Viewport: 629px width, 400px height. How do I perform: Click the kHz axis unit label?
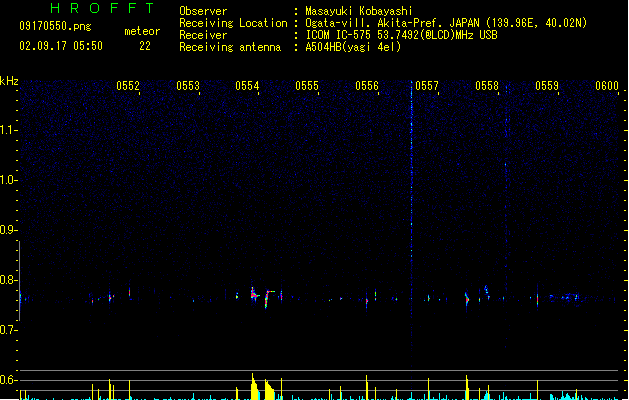(x=9, y=81)
